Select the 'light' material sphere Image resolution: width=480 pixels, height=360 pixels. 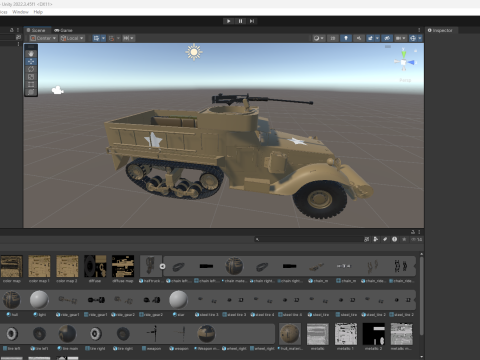point(39,303)
